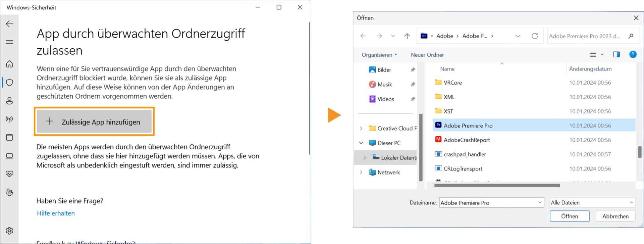
Task: Click vertical scrollbar thumb in file list
Action: 639,152
